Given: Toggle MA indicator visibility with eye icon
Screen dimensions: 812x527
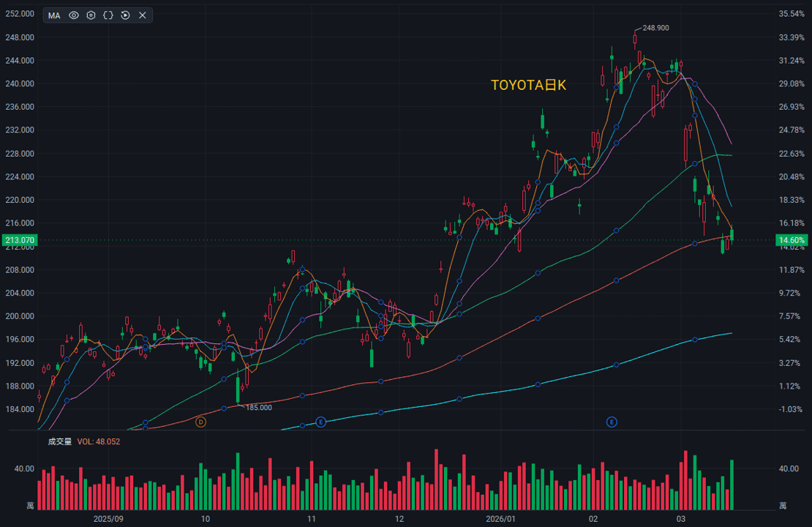Looking at the screenshot, I should pos(74,15).
